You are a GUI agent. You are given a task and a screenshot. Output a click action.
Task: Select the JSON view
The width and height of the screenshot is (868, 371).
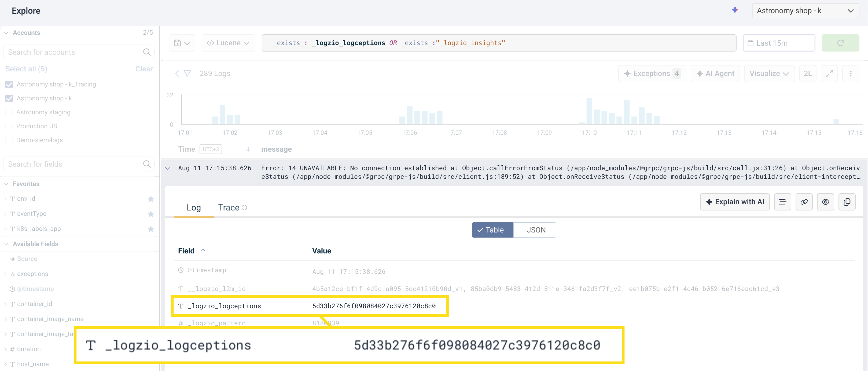[535, 230]
